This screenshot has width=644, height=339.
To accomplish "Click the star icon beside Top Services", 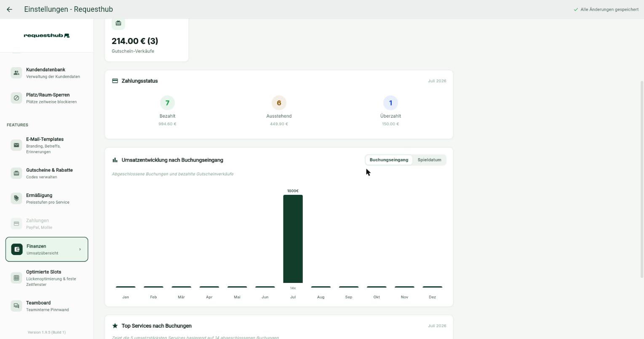I will click(115, 326).
